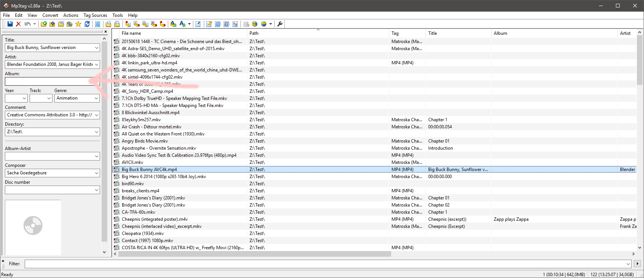Run Text file to Tag converter icon

[x=154, y=24]
